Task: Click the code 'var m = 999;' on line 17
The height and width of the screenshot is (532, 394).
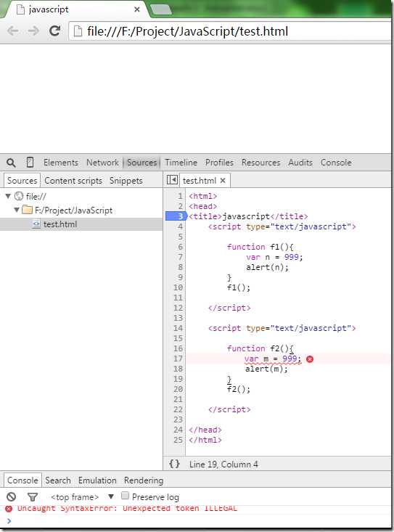Action: [273, 359]
